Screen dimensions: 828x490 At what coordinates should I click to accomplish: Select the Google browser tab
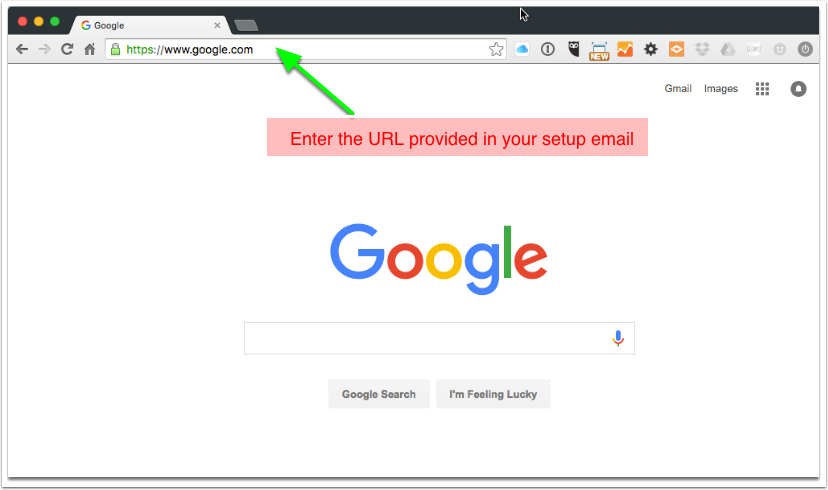pos(150,25)
